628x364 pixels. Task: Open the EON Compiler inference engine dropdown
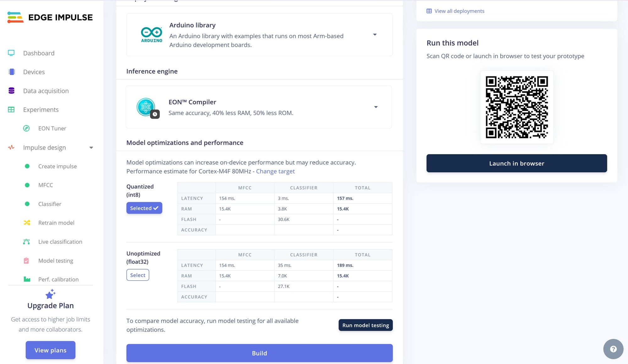point(376,107)
